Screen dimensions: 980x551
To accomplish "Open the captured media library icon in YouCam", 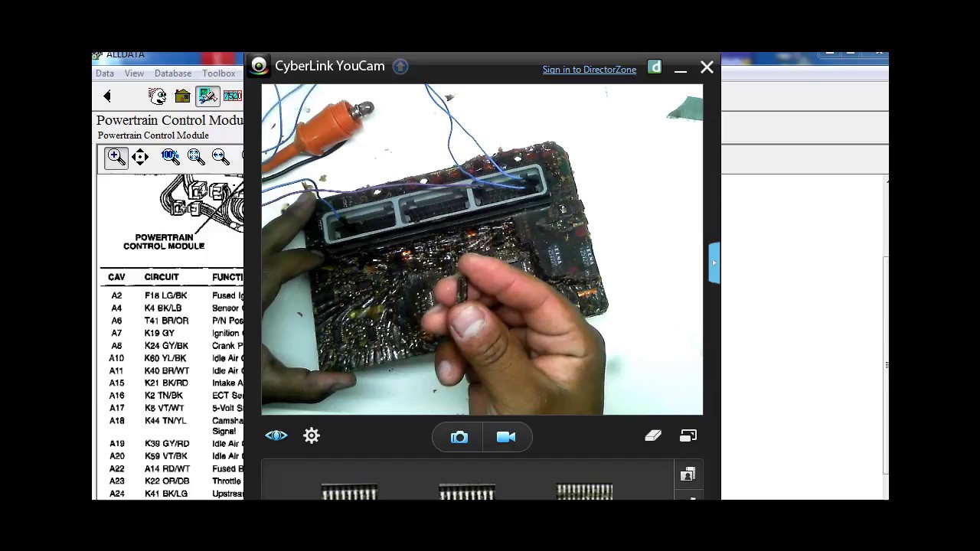I will click(x=688, y=474).
